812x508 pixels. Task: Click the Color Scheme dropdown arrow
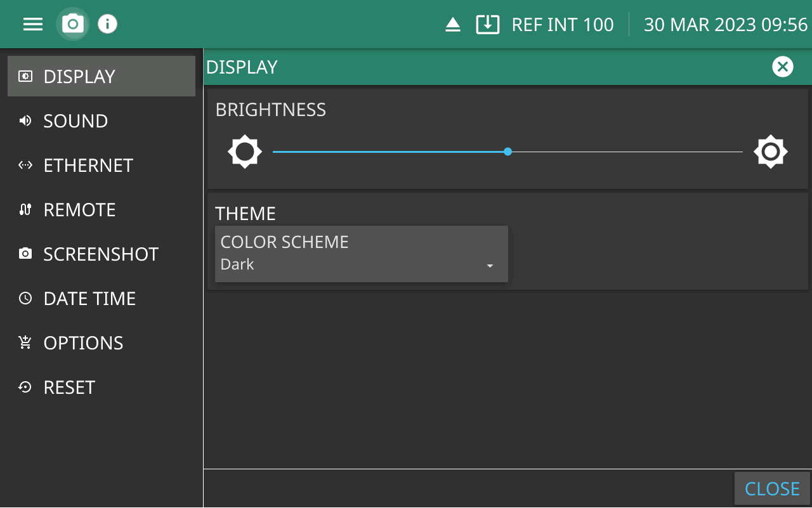click(490, 266)
